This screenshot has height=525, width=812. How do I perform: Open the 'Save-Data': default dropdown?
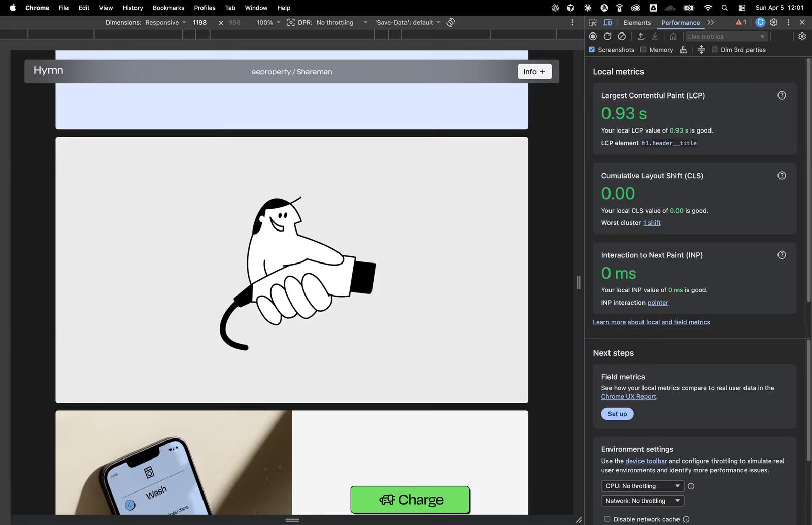408,22
